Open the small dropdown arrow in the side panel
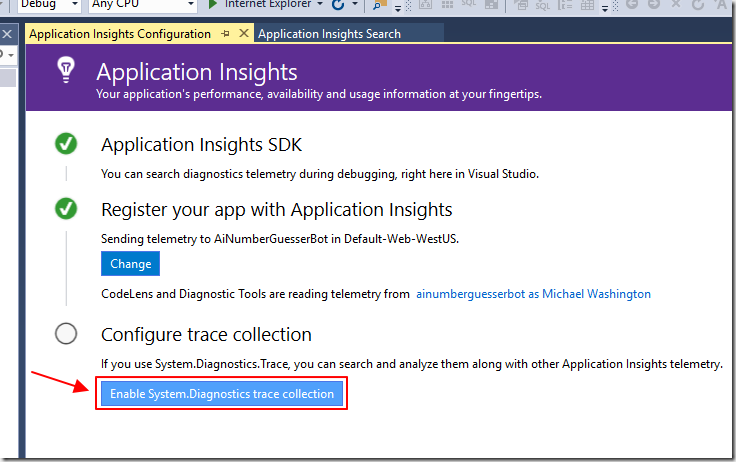The image size is (736, 462). tap(10, 55)
